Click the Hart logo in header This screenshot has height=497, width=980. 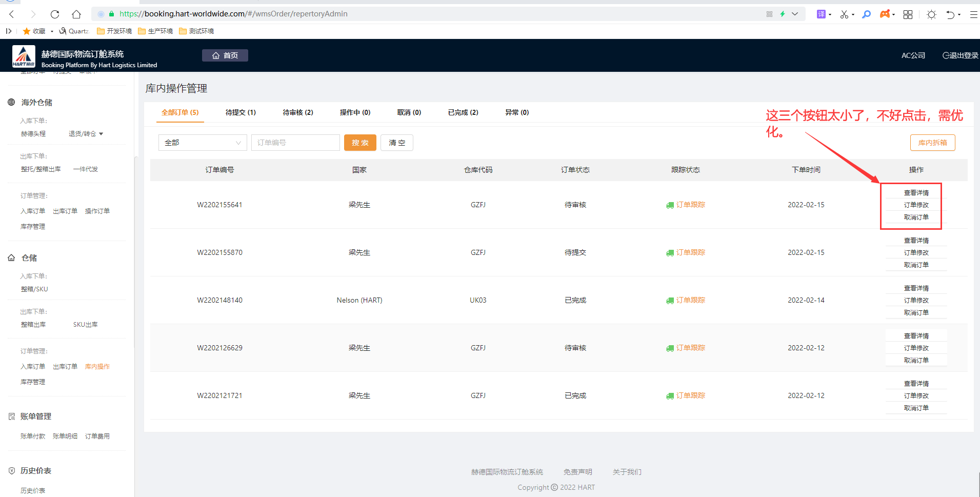click(24, 56)
